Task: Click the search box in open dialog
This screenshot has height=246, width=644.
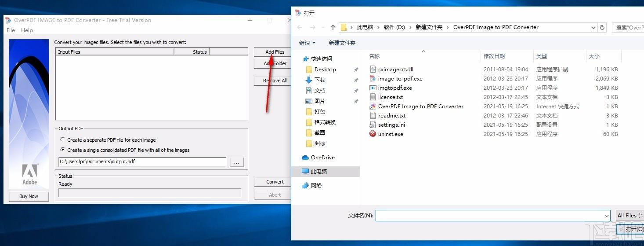Action: tap(628, 27)
